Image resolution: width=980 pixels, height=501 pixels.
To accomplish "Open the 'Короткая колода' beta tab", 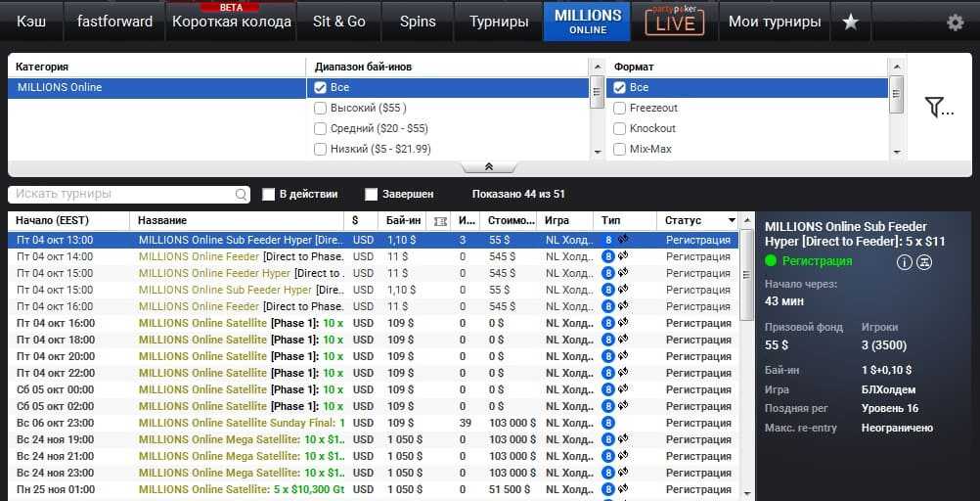I will [x=231, y=22].
